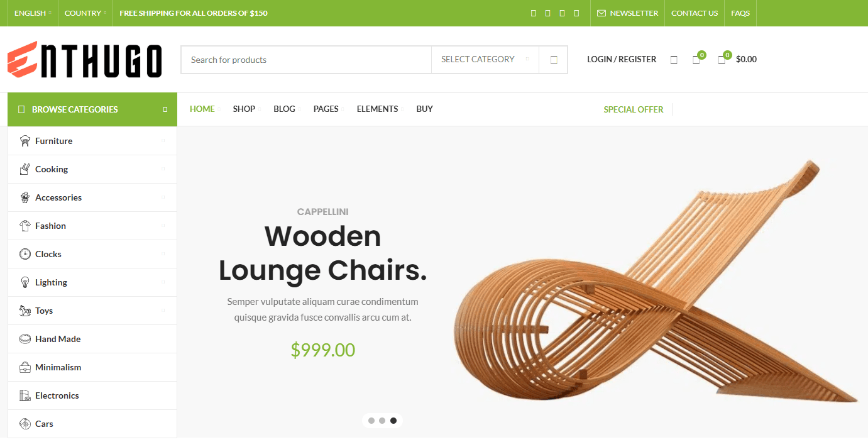Select the second slider pagination dot

tap(382, 421)
